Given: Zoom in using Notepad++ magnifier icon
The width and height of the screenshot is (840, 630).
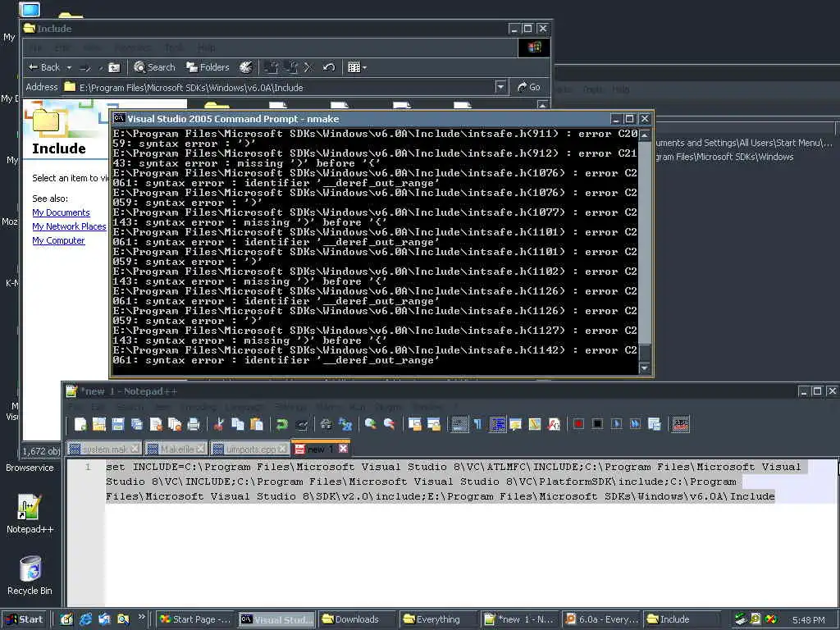Looking at the screenshot, I should click(x=370, y=425).
